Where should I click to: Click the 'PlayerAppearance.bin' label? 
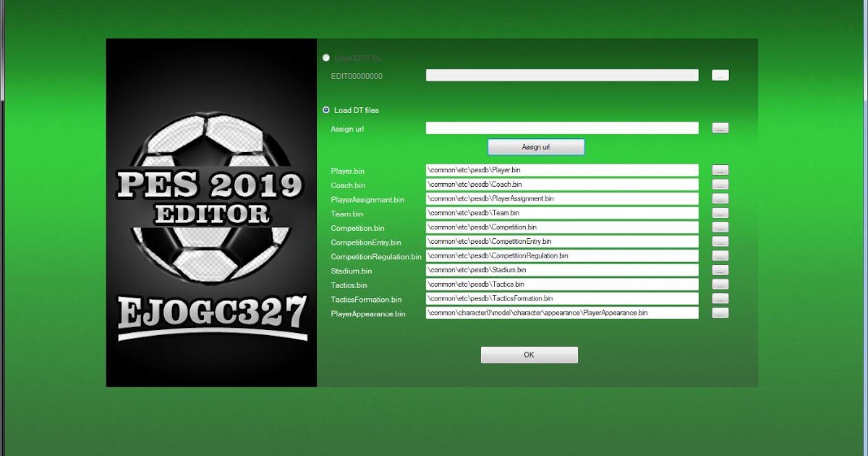coord(368,314)
